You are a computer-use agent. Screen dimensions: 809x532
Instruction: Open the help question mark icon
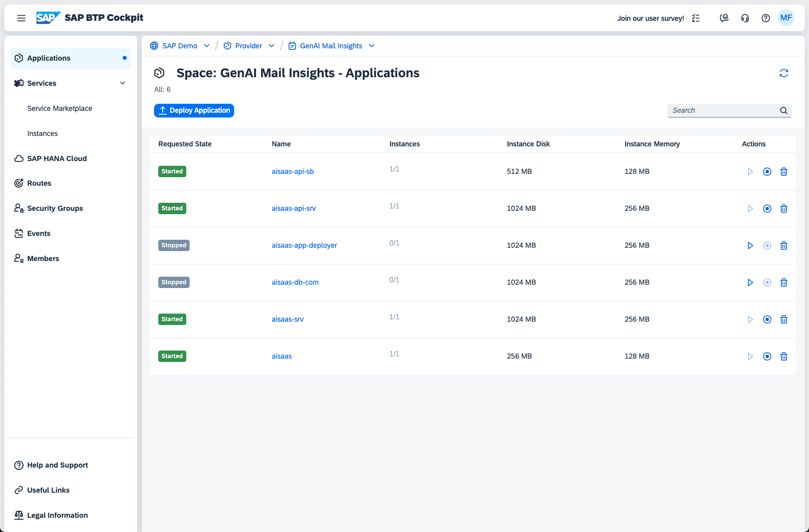click(766, 18)
